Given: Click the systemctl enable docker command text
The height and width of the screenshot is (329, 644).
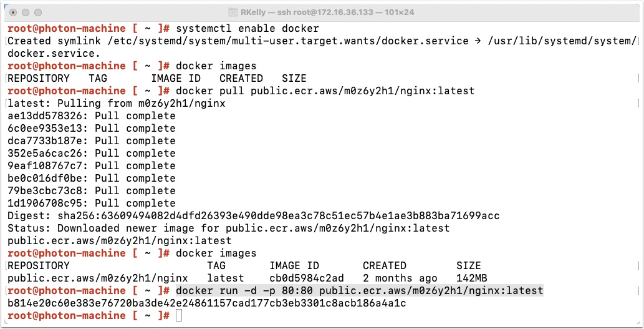Looking at the screenshot, I should click(x=248, y=28).
